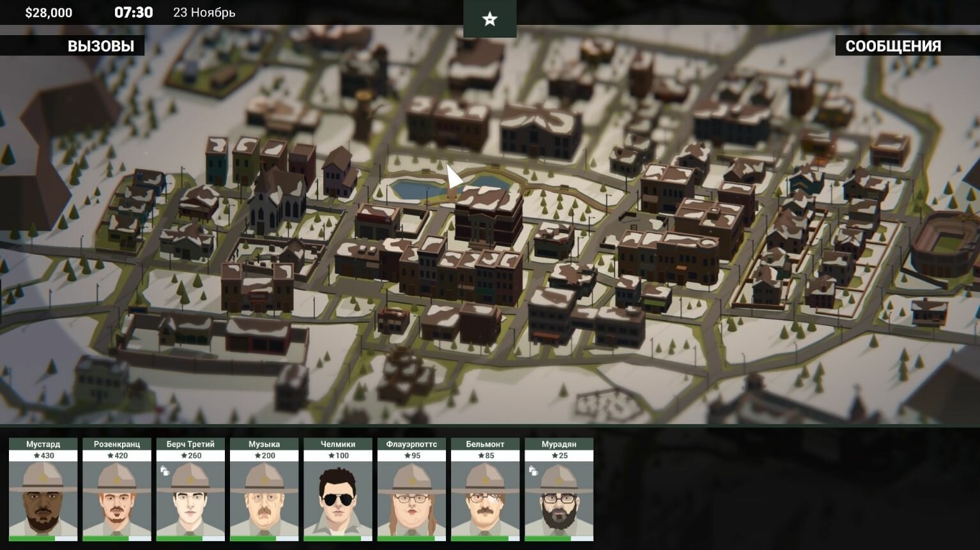Select officer Флауэрпоттс's portrait
The image size is (980, 550).
411,499
